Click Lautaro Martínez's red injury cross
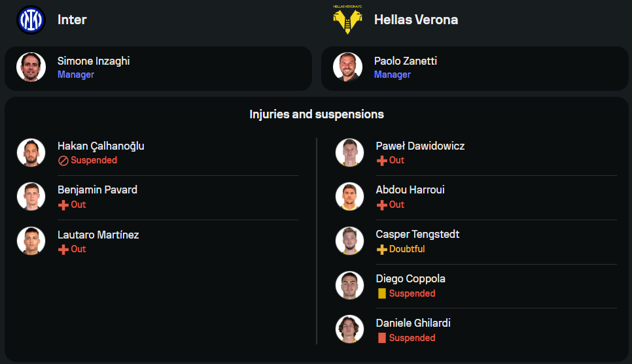Screen dimensions: 632x364 [63, 249]
